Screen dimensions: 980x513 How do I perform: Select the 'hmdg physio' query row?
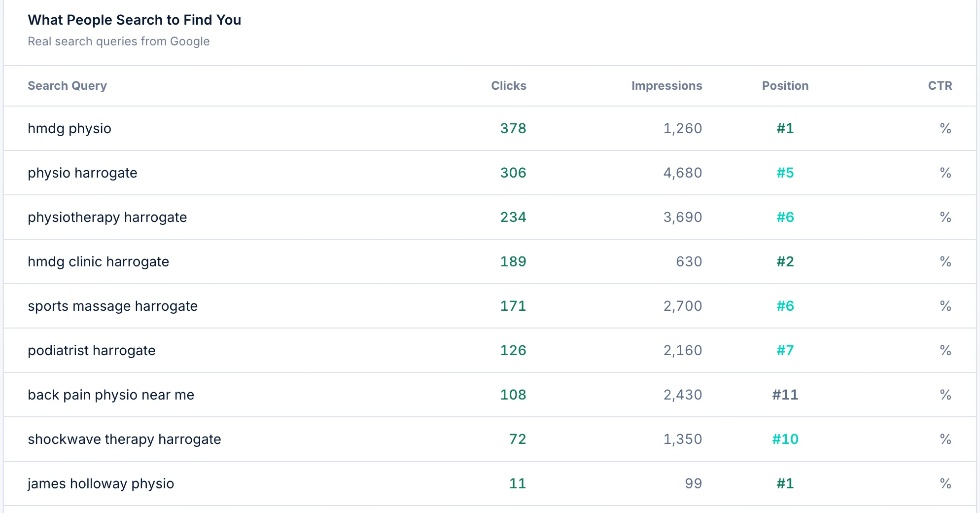tap(490, 128)
